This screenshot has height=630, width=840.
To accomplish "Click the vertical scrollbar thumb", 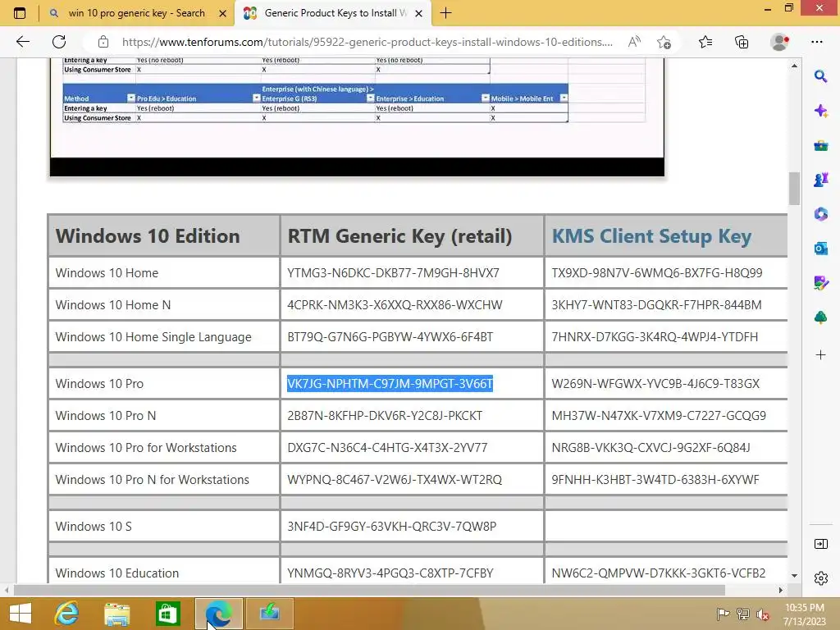I will [794, 188].
